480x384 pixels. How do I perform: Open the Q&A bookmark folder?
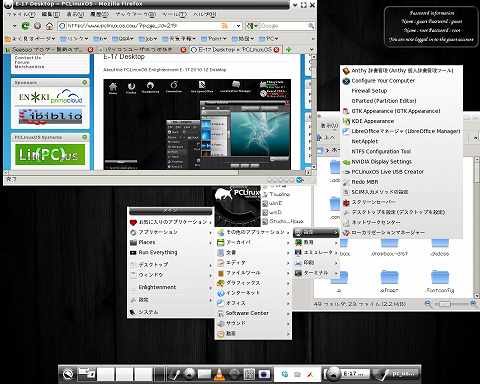123,39
